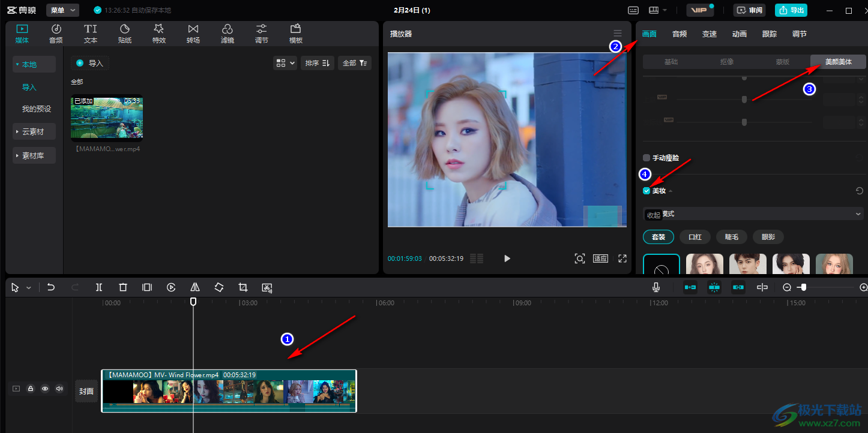Switch to the 跟踪 tracking tab
Viewport: 868px width, 433px height.
[770, 34]
